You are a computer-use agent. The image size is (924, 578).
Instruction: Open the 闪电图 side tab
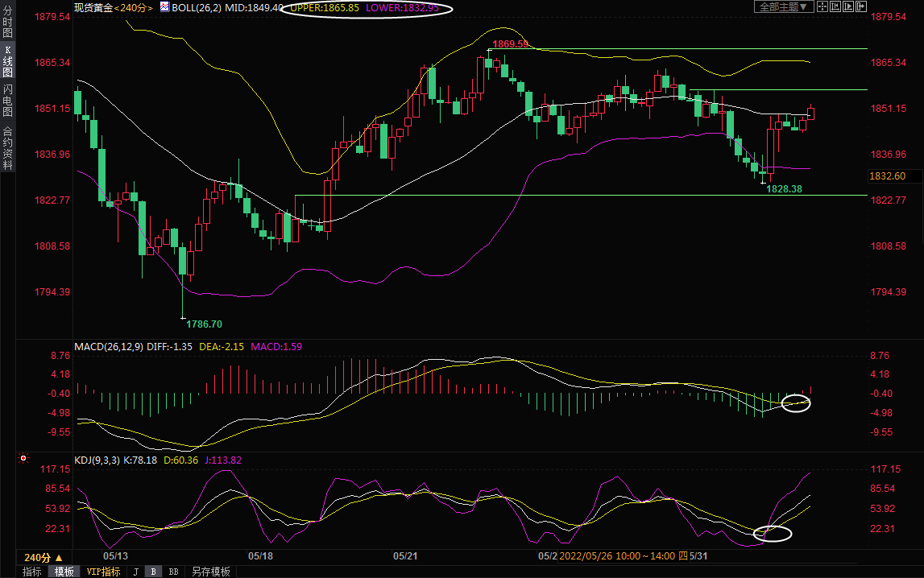tap(7, 101)
